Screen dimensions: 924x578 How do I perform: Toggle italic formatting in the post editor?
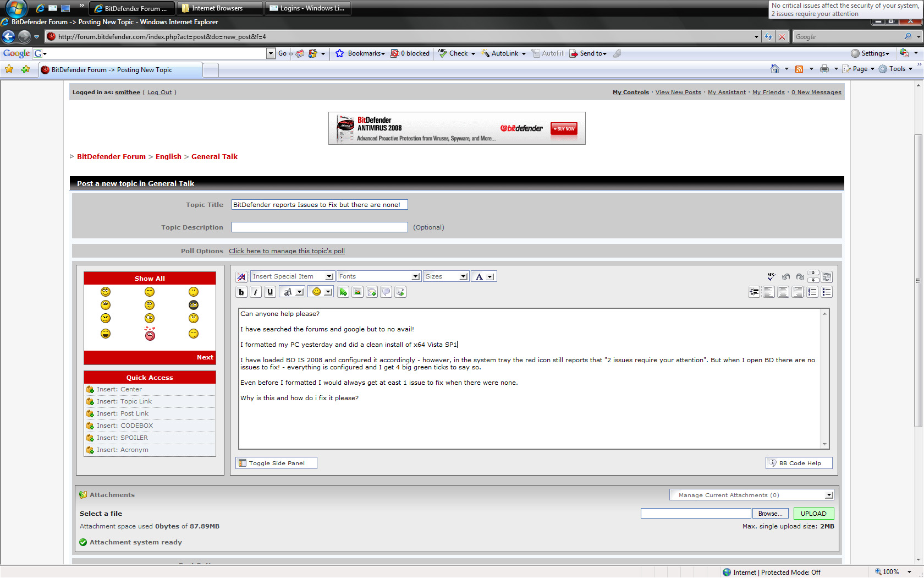tap(256, 292)
